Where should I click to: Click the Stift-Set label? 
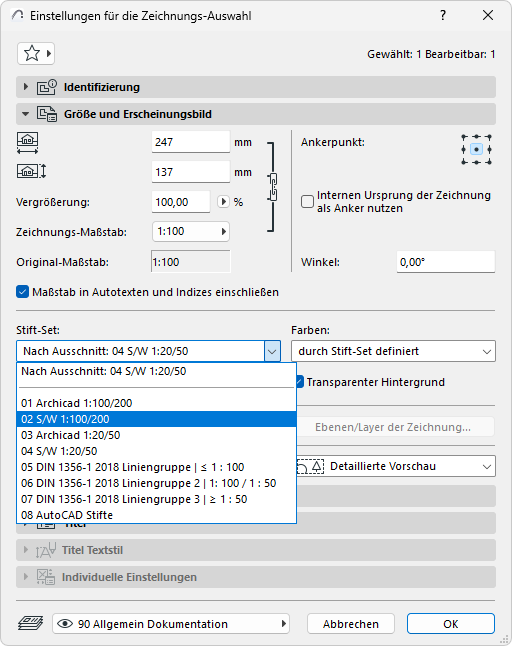point(38,330)
